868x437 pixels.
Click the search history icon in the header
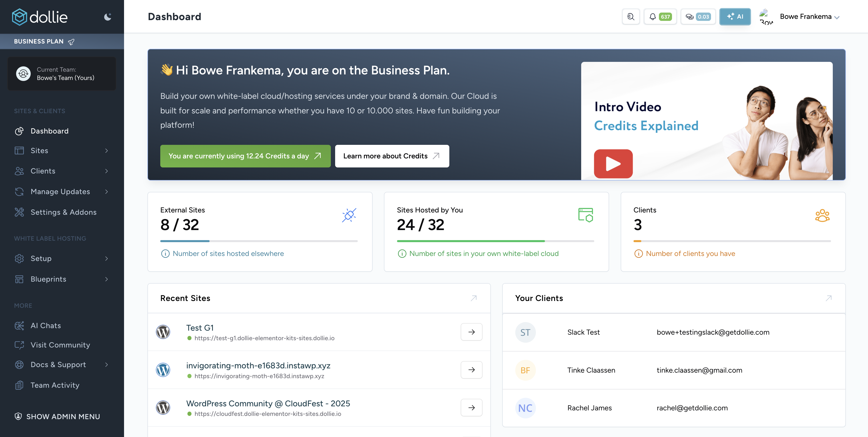(x=630, y=16)
